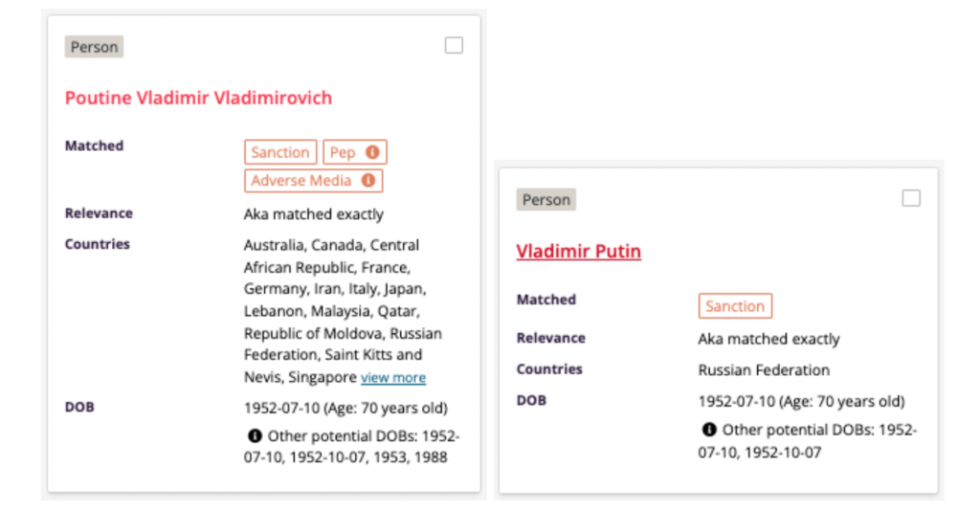Click Russian Federation on Putin card

click(x=764, y=369)
